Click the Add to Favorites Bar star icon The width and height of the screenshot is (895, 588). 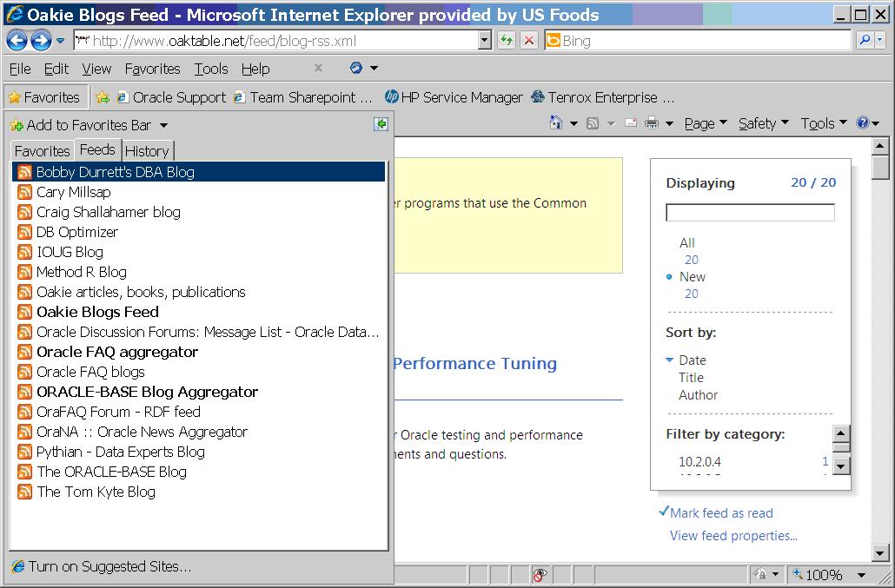pyautogui.click(x=103, y=97)
